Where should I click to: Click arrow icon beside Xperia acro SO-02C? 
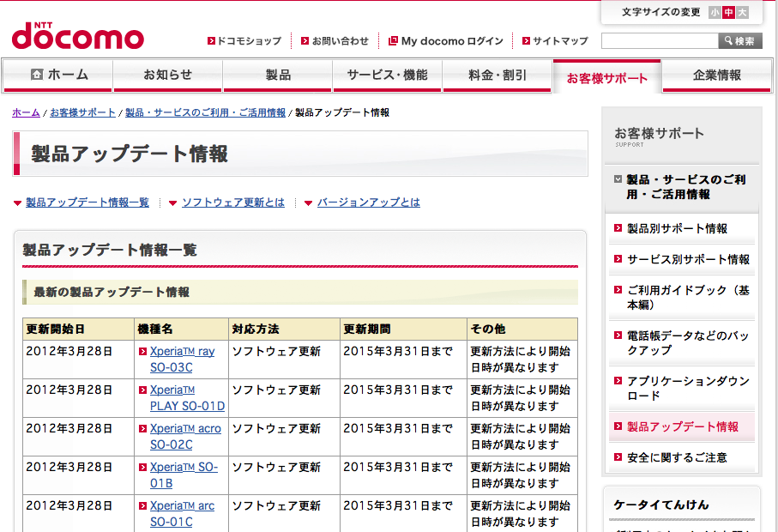[143, 429]
